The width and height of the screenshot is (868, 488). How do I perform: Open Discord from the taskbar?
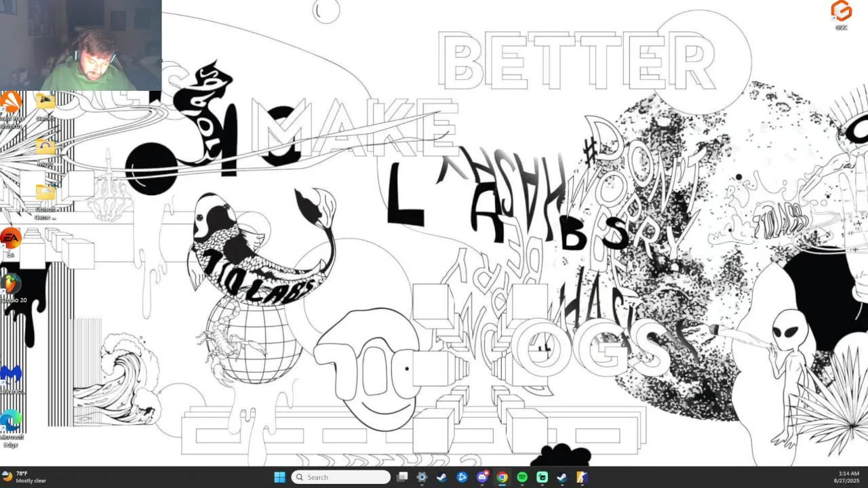pyautogui.click(x=482, y=477)
